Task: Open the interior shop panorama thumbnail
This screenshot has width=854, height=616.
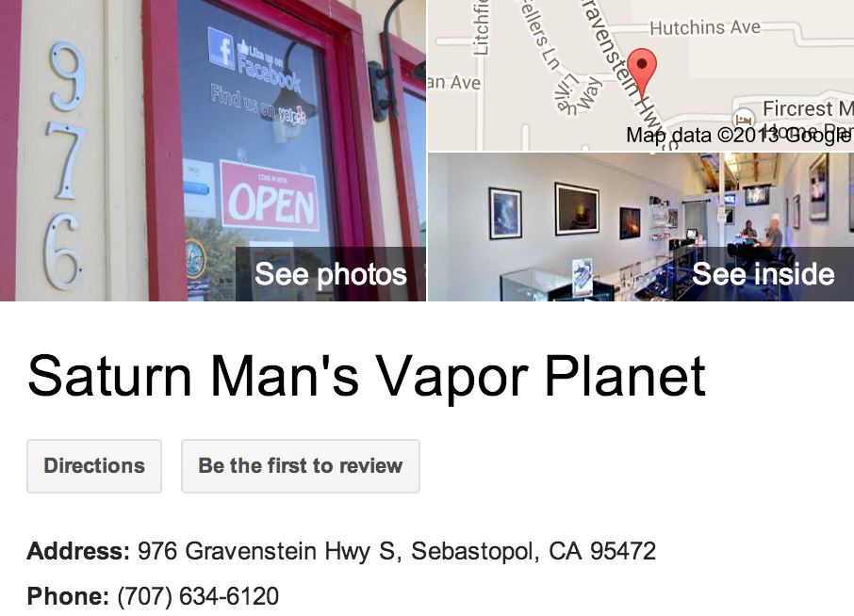Action: point(641,226)
